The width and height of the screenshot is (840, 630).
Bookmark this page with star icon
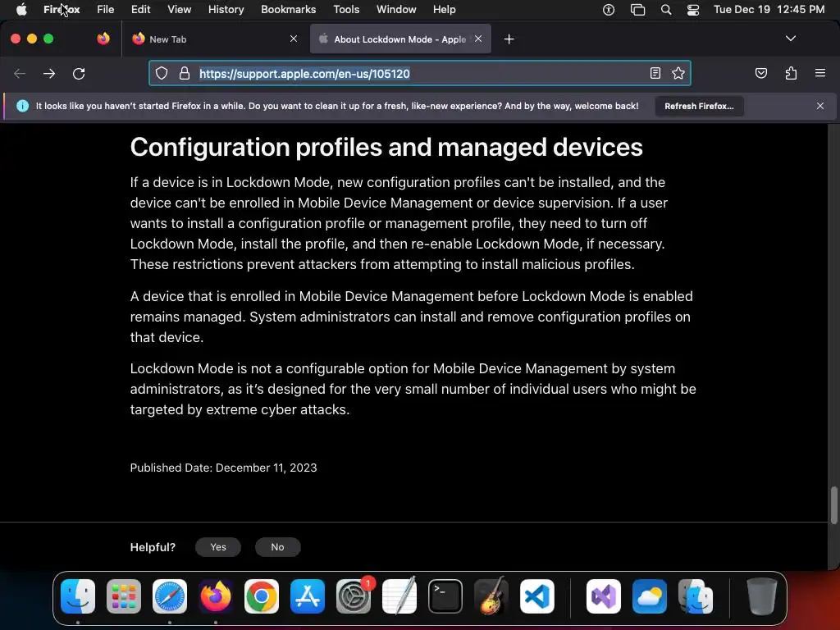[678, 73]
